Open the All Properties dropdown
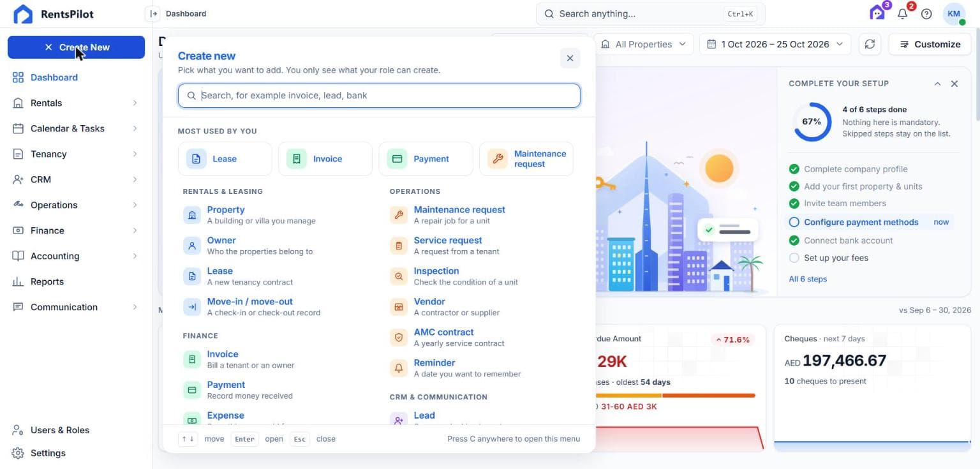 644,44
